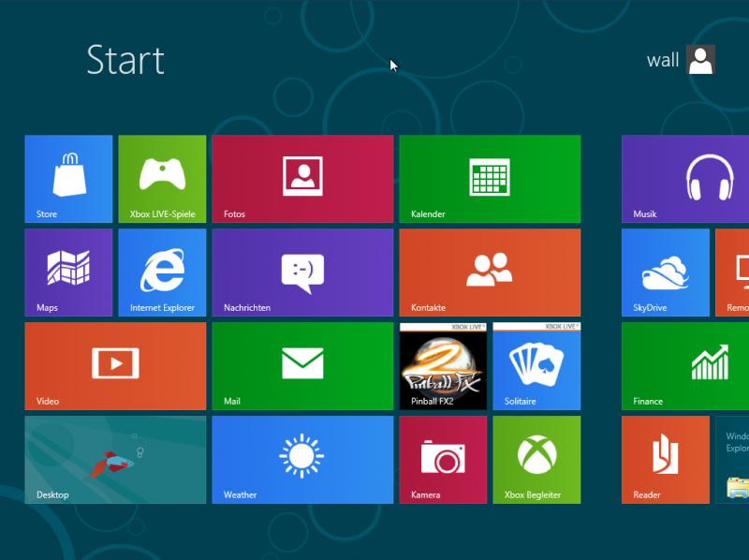Open the Xbox Begleiter tile
The width and height of the screenshot is (749, 560).
(x=536, y=460)
